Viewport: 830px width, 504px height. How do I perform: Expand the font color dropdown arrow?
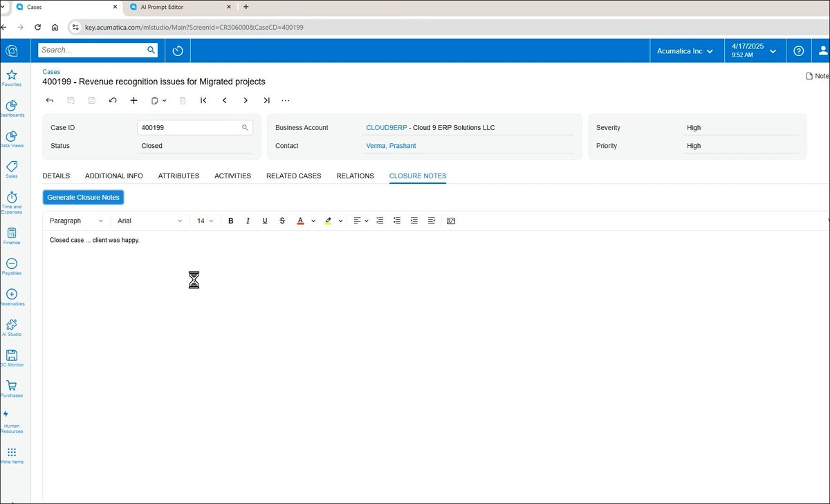(313, 221)
